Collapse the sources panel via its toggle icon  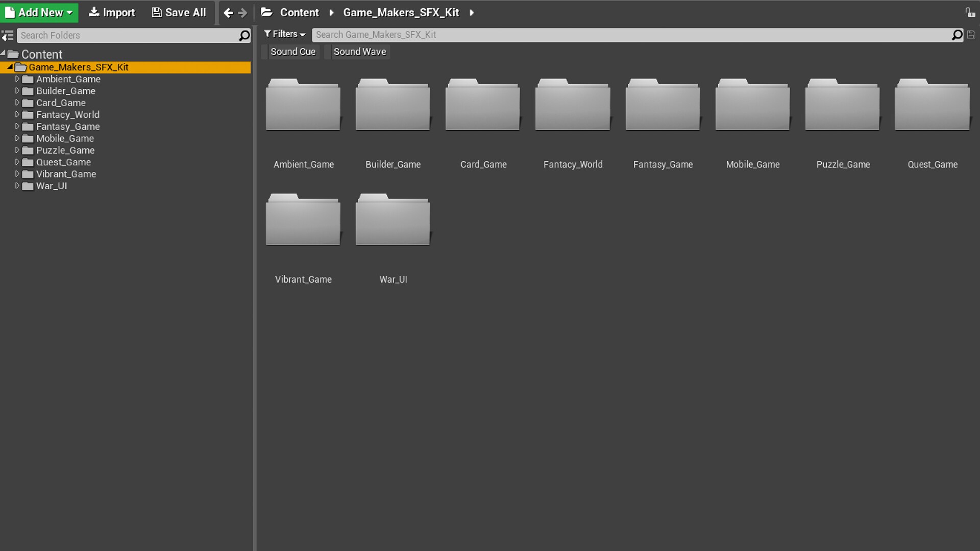[8, 35]
